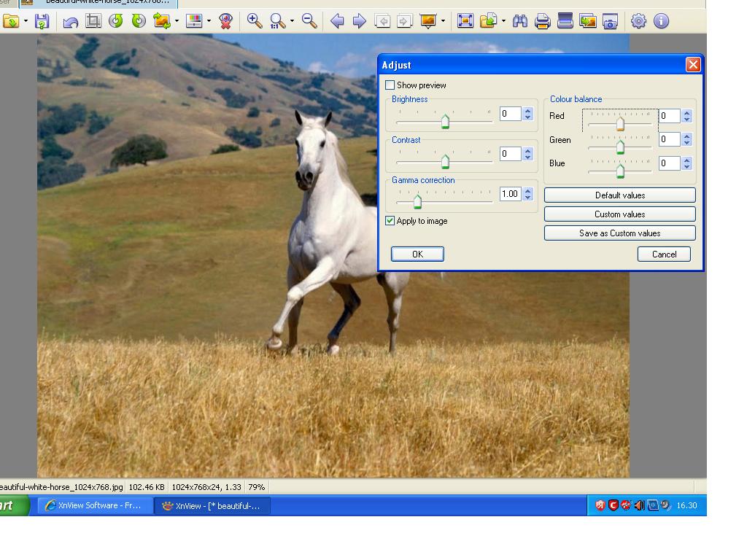
Task: Click the Convert/resize image icon
Action: coord(161,21)
